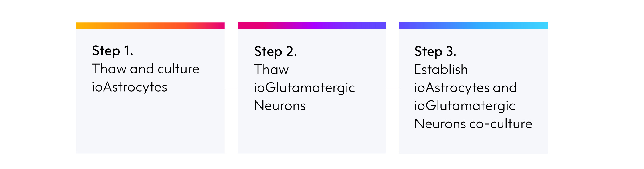This screenshot has width=644, height=169.
Task: Click 'ioAstrocytes and' text in Step 3
Action: (x=466, y=88)
